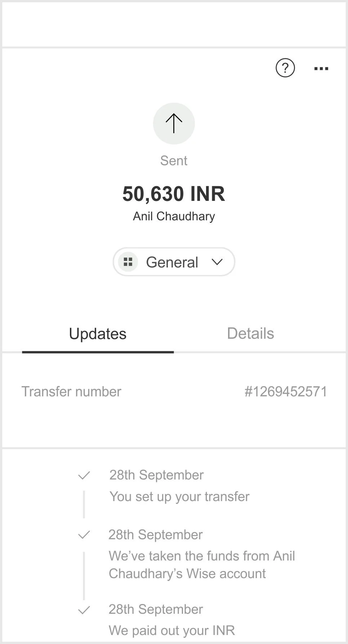
Task: Switch to the Details tab
Action: click(x=250, y=334)
